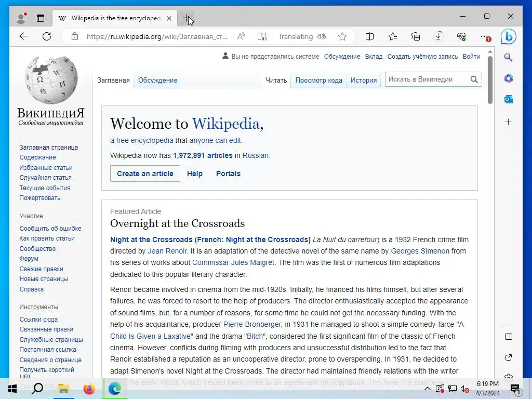This screenshot has width=532, height=399.
Task: Click the Войти login link
Action: pos(471,57)
